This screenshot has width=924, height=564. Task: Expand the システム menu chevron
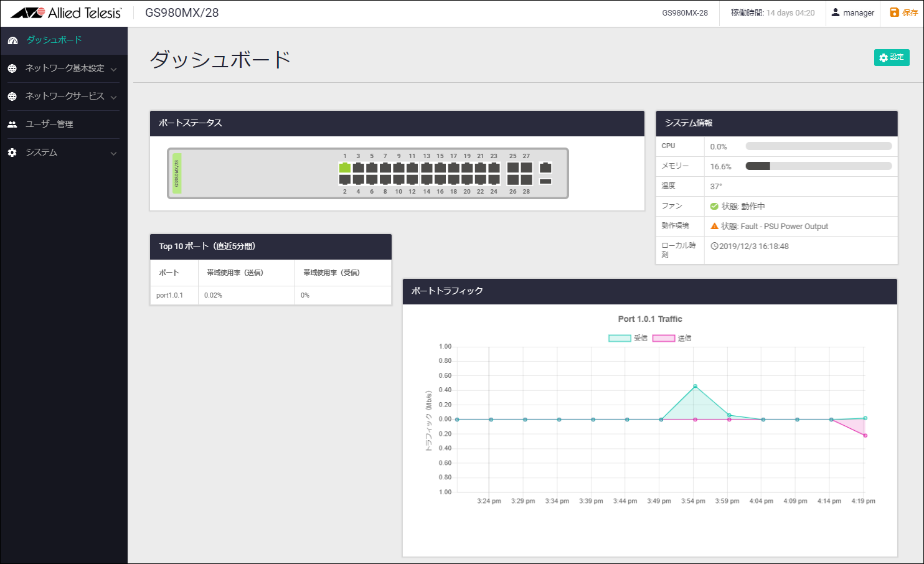[x=113, y=153]
